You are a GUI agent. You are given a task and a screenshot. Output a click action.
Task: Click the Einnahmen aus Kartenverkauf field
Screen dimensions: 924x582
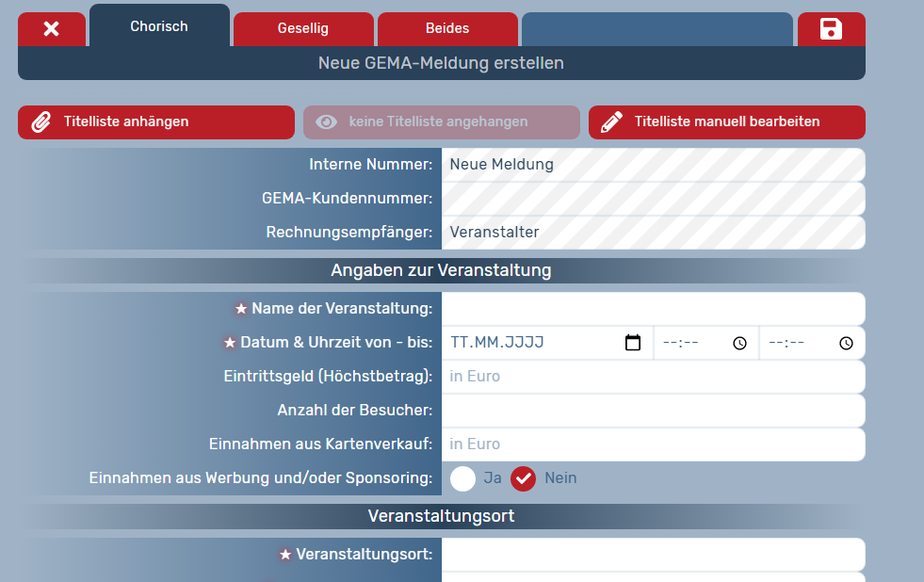(x=653, y=445)
